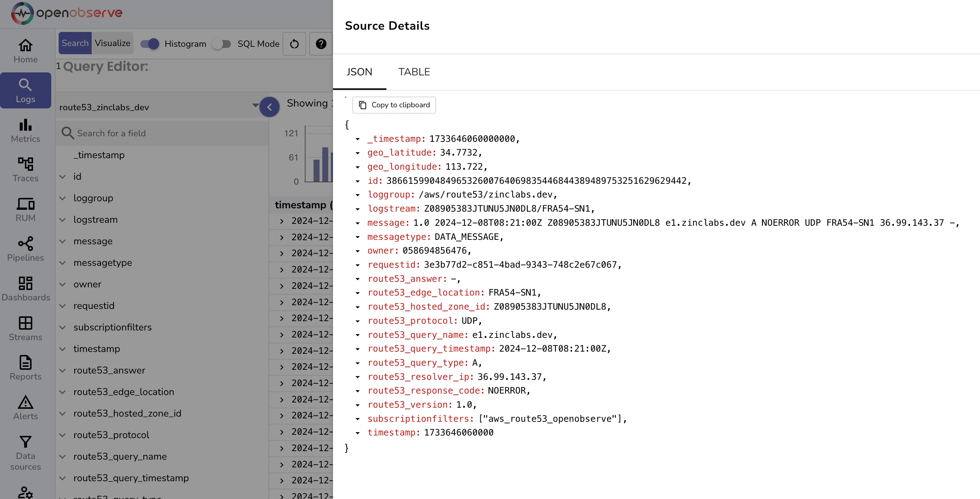Click the refresh query icon
The height and width of the screenshot is (499, 980).
tap(294, 44)
